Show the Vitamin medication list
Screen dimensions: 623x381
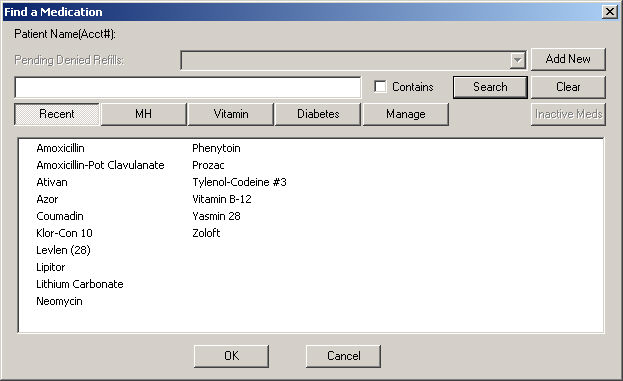pos(231,114)
